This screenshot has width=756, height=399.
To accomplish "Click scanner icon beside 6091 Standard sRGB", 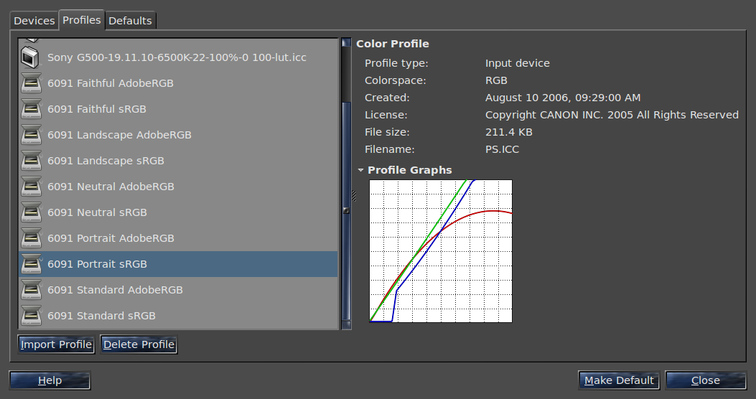I will click(x=31, y=316).
